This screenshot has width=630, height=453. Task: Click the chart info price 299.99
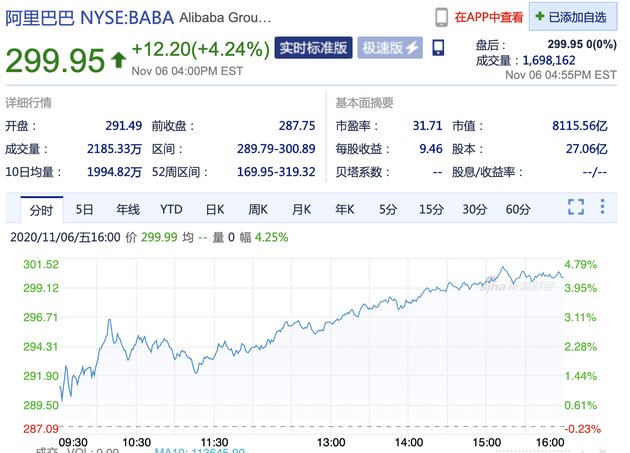pos(159,237)
